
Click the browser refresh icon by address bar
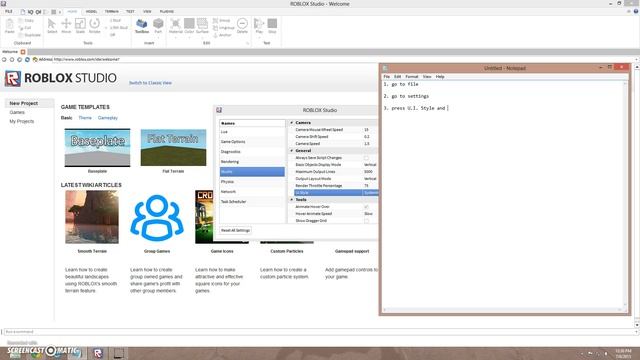coord(27,60)
